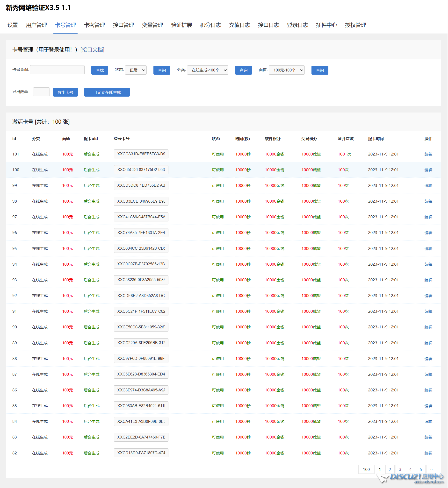448x488 pixels.
Task: Go to page 5 in pagination
Action: coord(421,470)
